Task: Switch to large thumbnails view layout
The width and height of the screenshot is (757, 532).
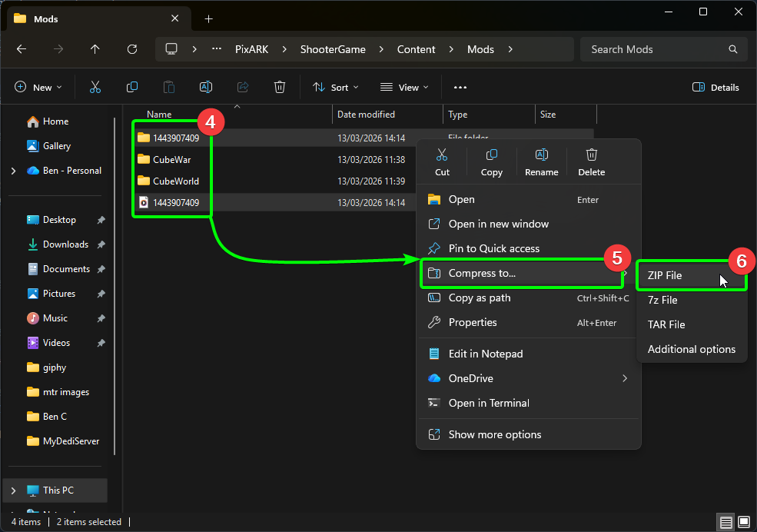Action: [743, 522]
